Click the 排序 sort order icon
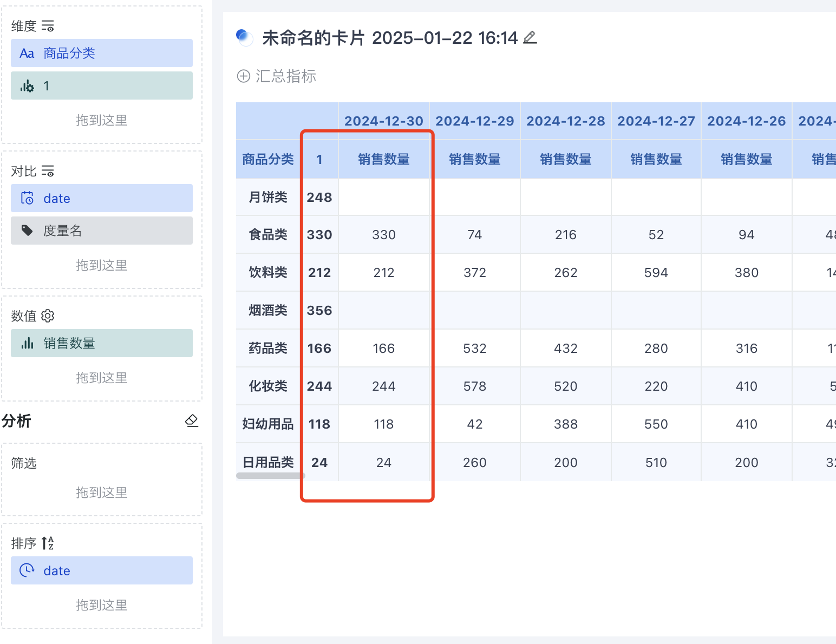Viewport: 836px width, 644px height. [x=48, y=543]
